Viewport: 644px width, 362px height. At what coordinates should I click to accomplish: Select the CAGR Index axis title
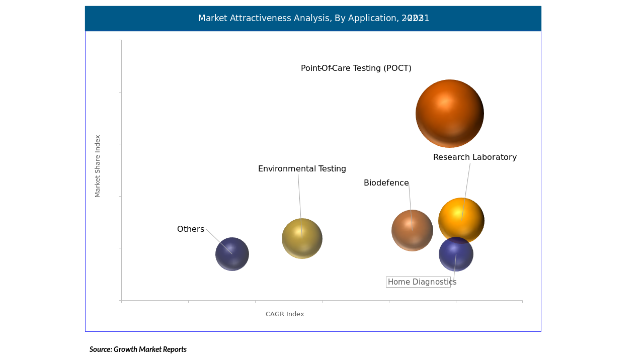[x=285, y=314]
